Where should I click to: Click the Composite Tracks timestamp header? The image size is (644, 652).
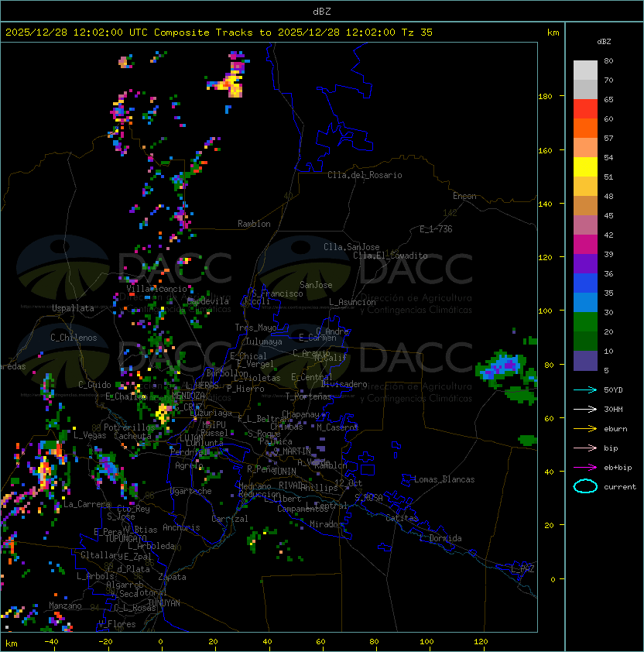pos(219,33)
